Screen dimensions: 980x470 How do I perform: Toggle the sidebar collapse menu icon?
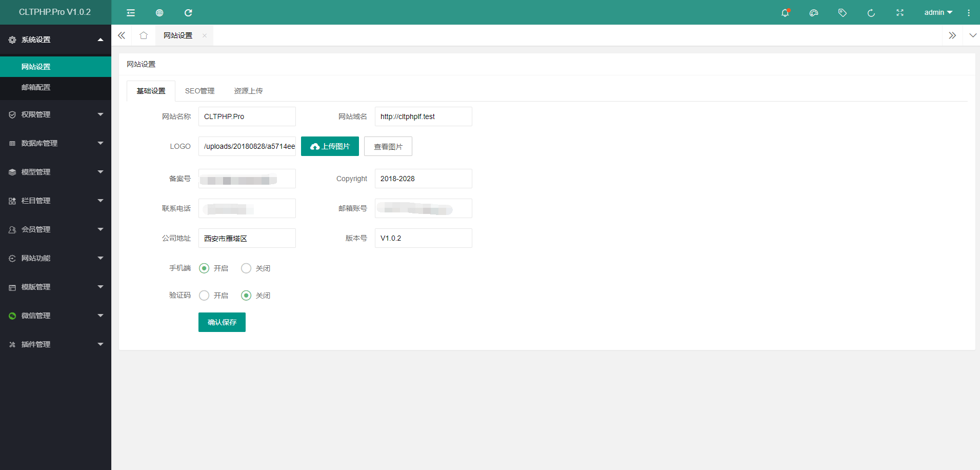pyautogui.click(x=131, y=13)
